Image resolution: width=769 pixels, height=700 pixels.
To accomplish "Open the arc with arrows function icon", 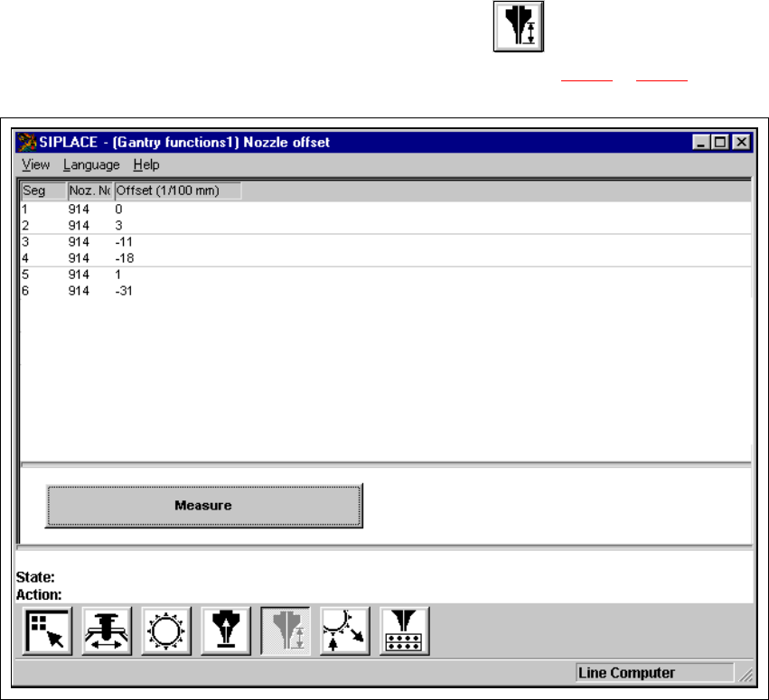I will click(345, 630).
